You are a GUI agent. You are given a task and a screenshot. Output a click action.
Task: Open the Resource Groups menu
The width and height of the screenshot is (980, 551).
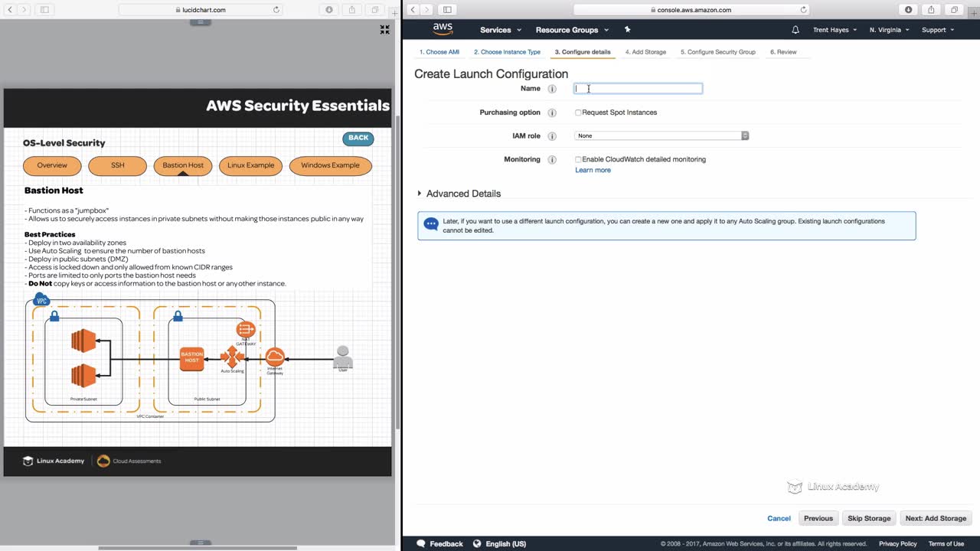click(573, 30)
